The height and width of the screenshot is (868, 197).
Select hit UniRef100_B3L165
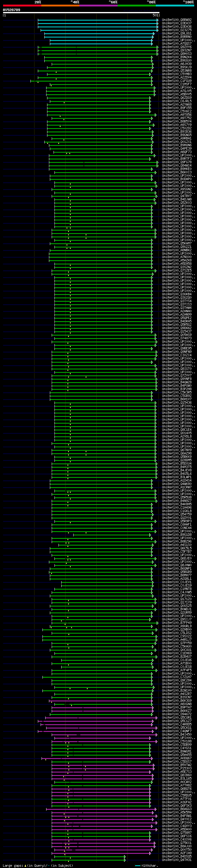point(177,778)
